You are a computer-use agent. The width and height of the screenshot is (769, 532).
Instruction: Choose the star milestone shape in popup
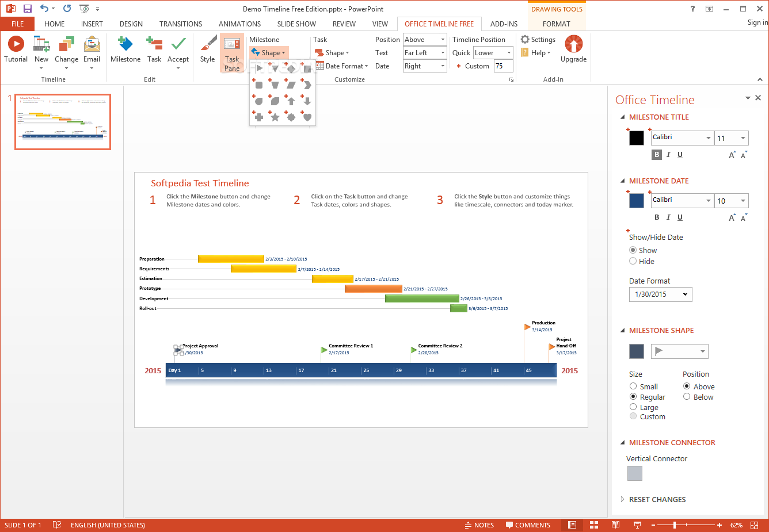275,117
